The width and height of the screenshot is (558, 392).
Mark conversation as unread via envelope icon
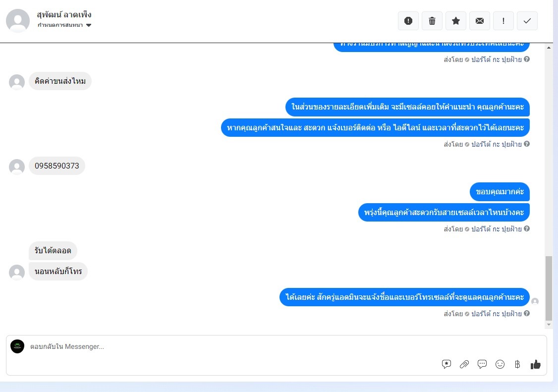pyautogui.click(x=480, y=21)
